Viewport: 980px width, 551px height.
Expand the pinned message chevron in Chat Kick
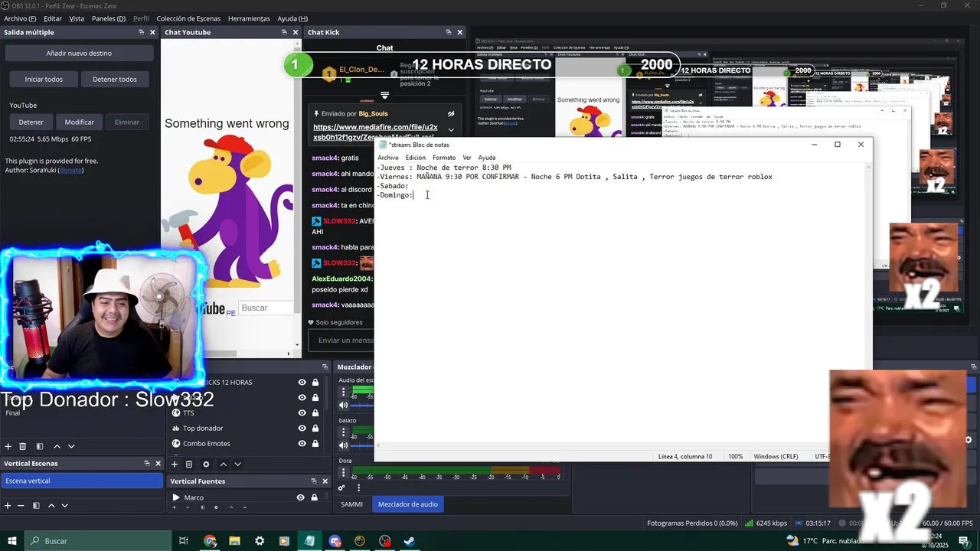click(x=451, y=130)
